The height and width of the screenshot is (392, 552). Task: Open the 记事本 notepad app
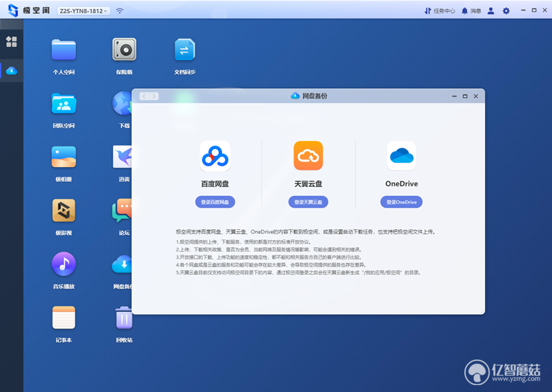tap(63, 317)
